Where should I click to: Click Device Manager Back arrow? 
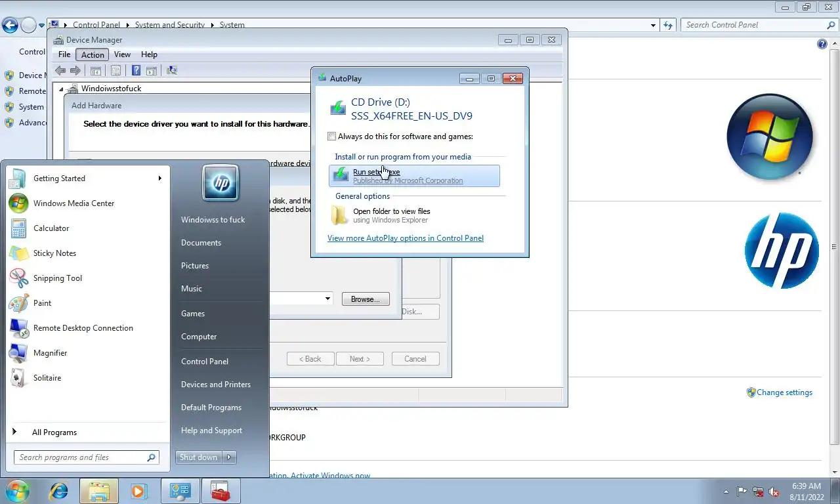pyautogui.click(x=60, y=70)
